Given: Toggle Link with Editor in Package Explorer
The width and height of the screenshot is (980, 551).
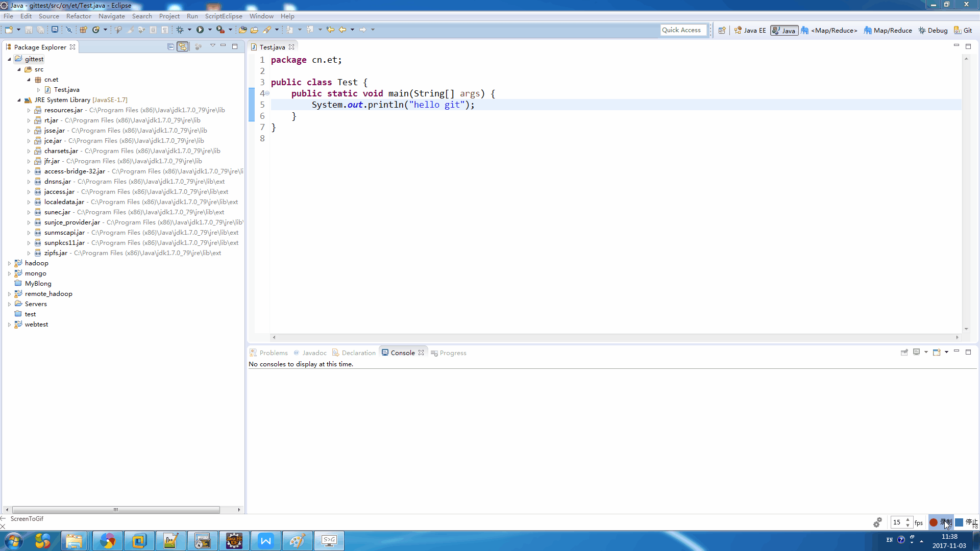Looking at the screenshot, I should tap(183, 46).
